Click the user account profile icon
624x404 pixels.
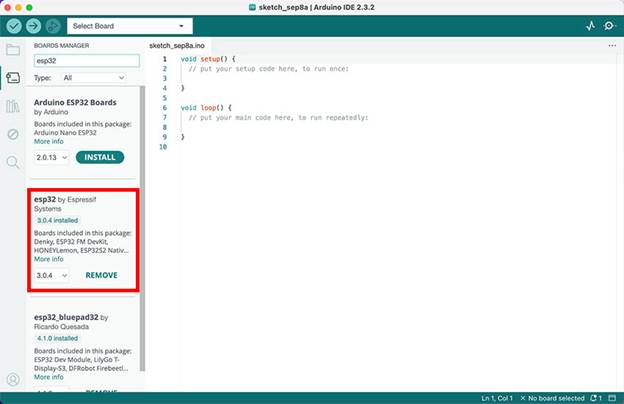point(13,380)
